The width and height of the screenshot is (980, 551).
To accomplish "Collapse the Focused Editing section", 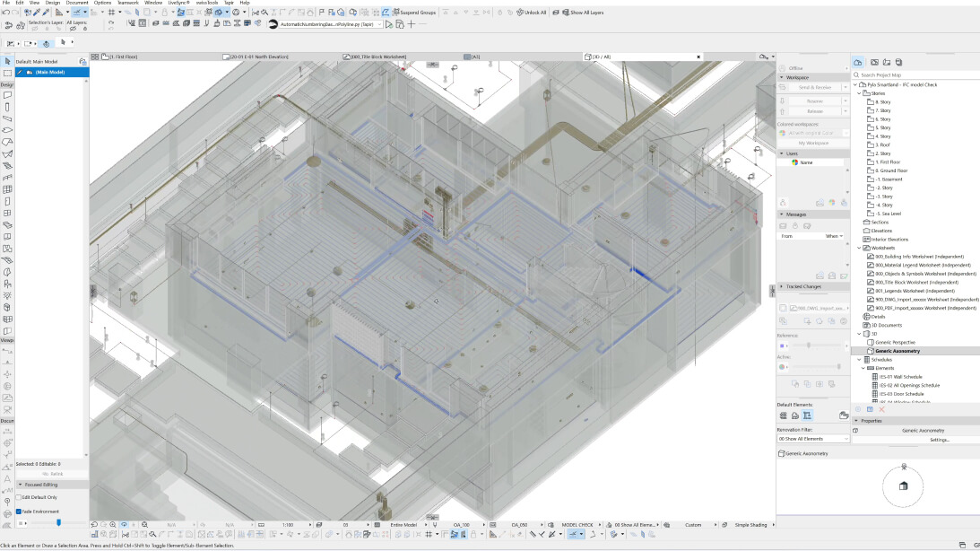I will tap(20, 485).
